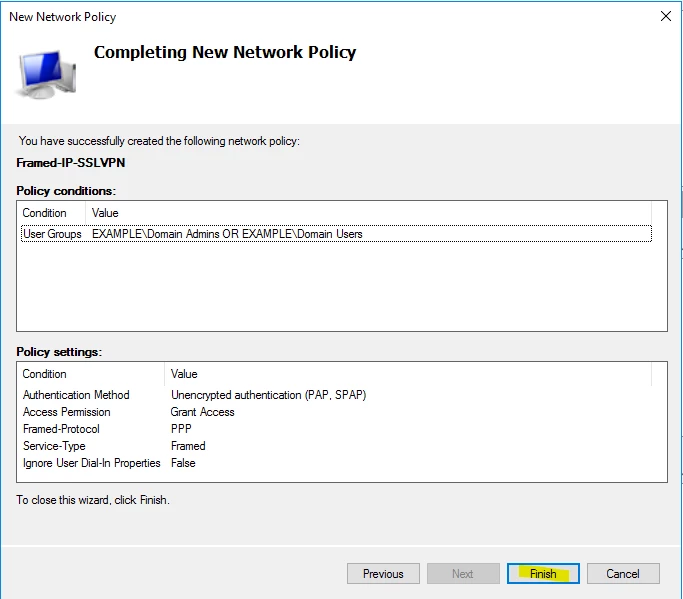Click the Condition header in Policy conditions
Viewport: 683px width, 599px height.
[51, 213]
